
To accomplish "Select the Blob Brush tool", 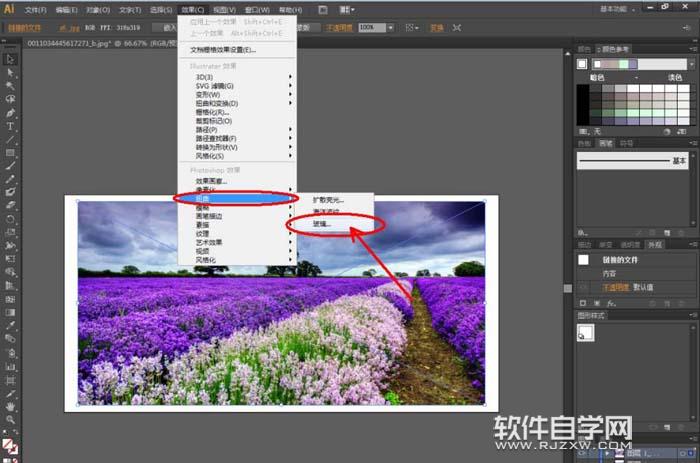I will [10, 192].
